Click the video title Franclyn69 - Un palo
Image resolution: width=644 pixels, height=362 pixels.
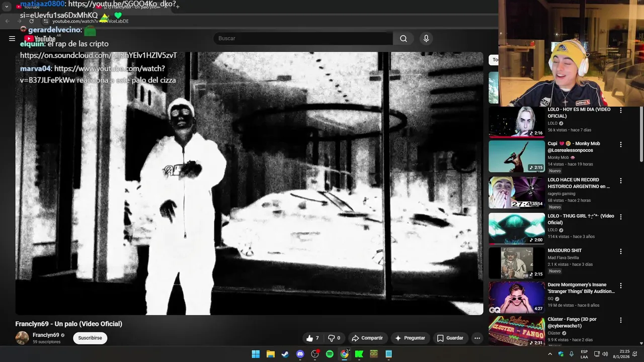click(69, 324)
